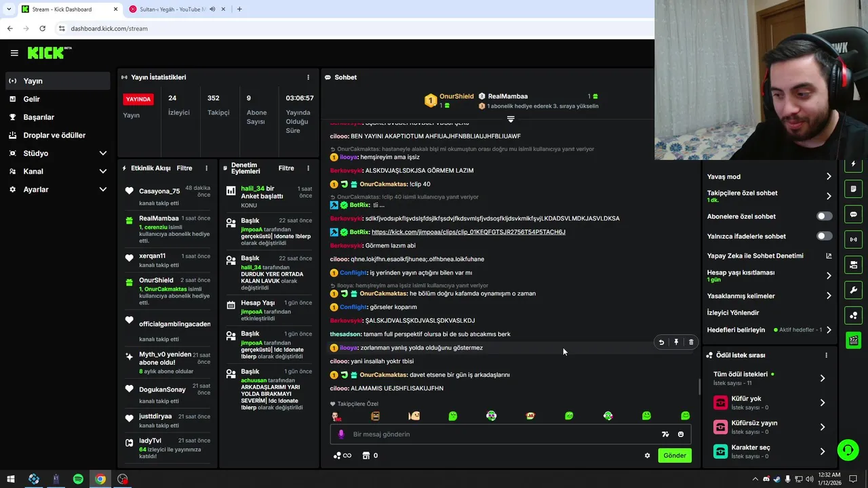This screenshot has width=868, height=488.
Task: Click İzleyici Yönlendir
Action: (733, 313)
